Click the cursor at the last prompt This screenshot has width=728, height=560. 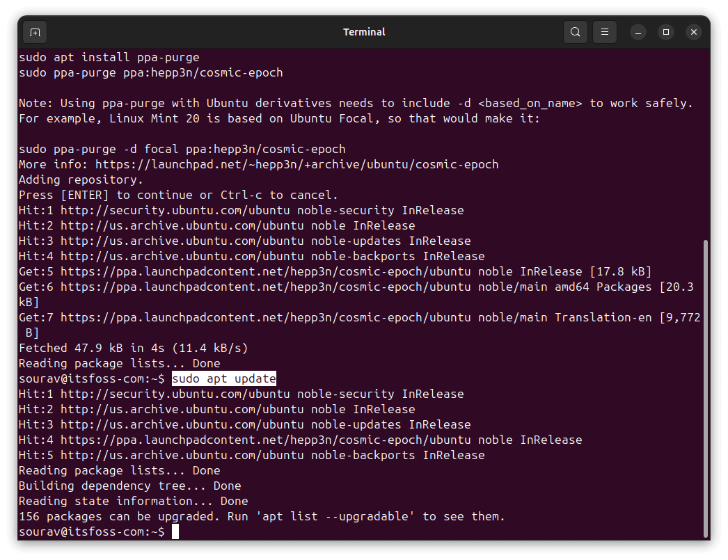(x=175, y=531)
